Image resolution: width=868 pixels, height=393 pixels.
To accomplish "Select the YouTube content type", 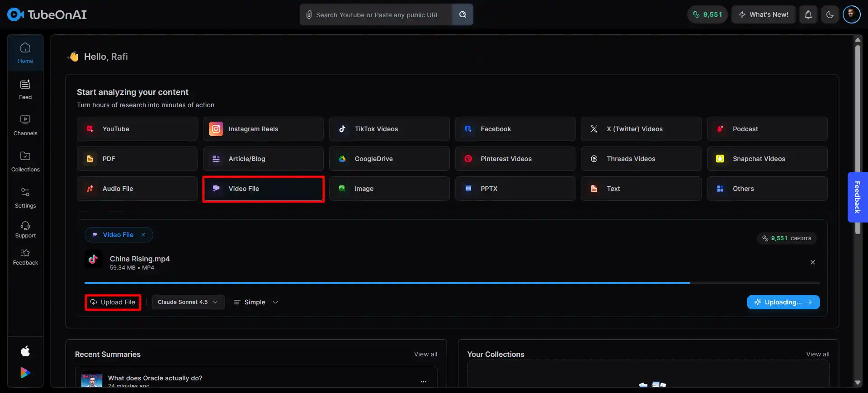I will pyautogui.click(x=137, y=129).
